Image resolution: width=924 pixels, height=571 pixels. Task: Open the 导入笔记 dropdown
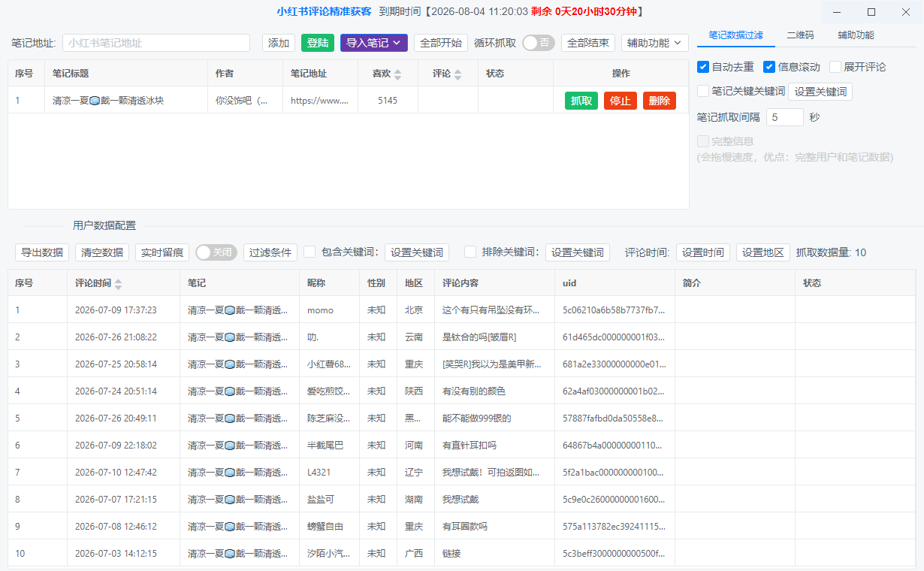(x=374, y=43)
